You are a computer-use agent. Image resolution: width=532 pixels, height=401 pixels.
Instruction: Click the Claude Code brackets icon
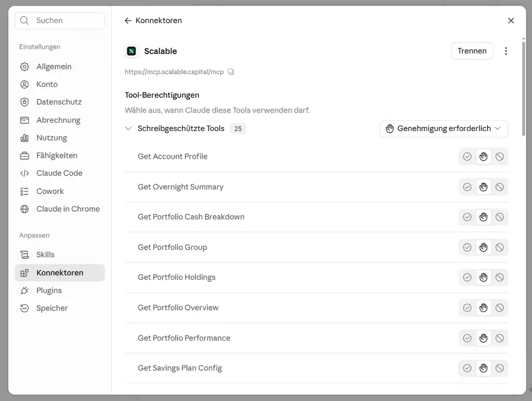[24, 173]
